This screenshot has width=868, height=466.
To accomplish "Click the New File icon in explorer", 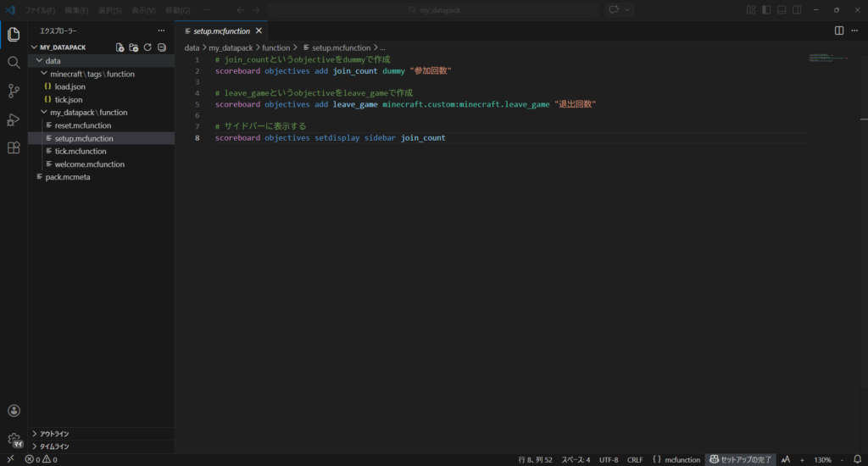I will point(120,47).
